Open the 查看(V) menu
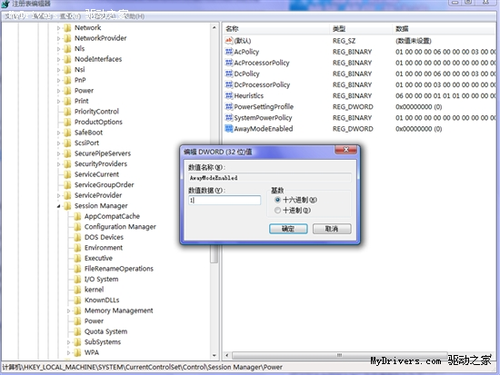 pos(70,16)
